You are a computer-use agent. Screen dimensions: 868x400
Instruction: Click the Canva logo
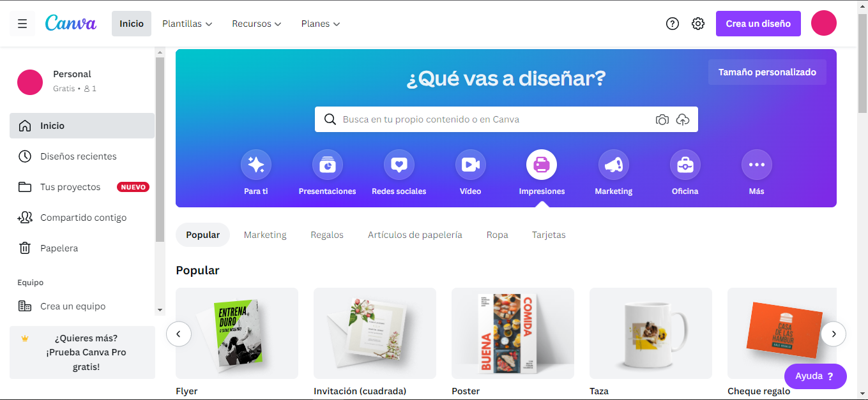(x=71, y=23)
